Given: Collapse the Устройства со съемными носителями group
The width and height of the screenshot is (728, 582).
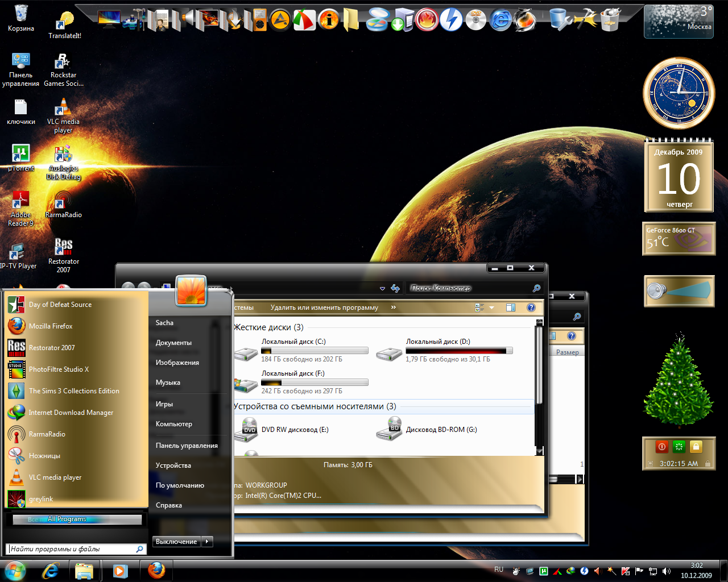Looking at the screenshot, I should coord(315,406).
